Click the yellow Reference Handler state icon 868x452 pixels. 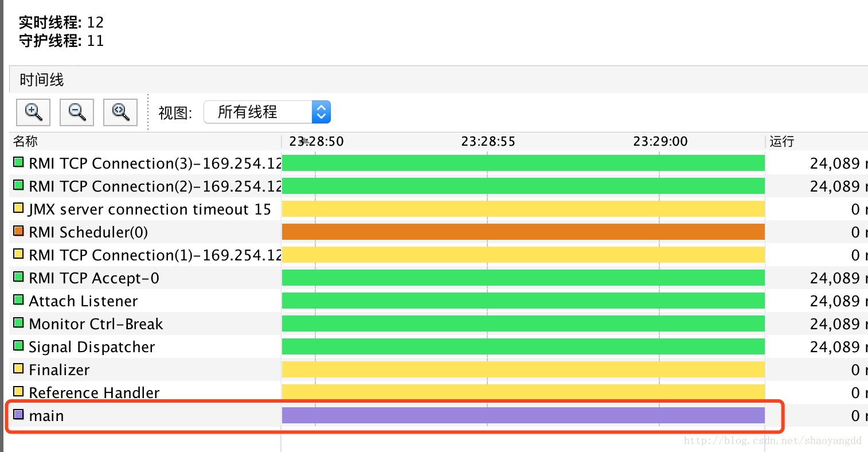(18, 392)
